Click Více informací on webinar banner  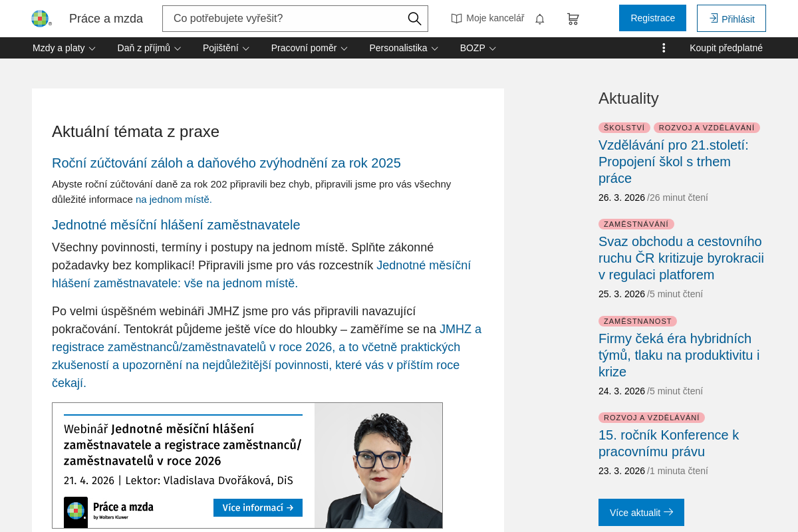257,507
